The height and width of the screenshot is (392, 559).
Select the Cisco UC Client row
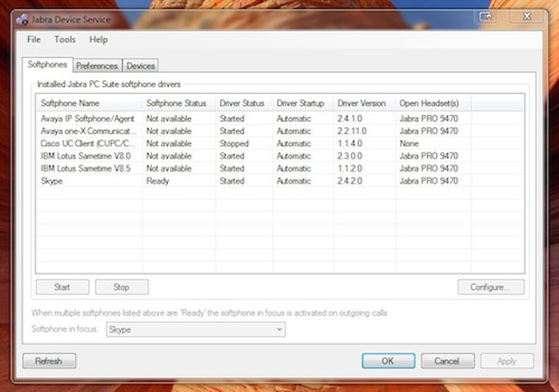(x=280, y=144)
